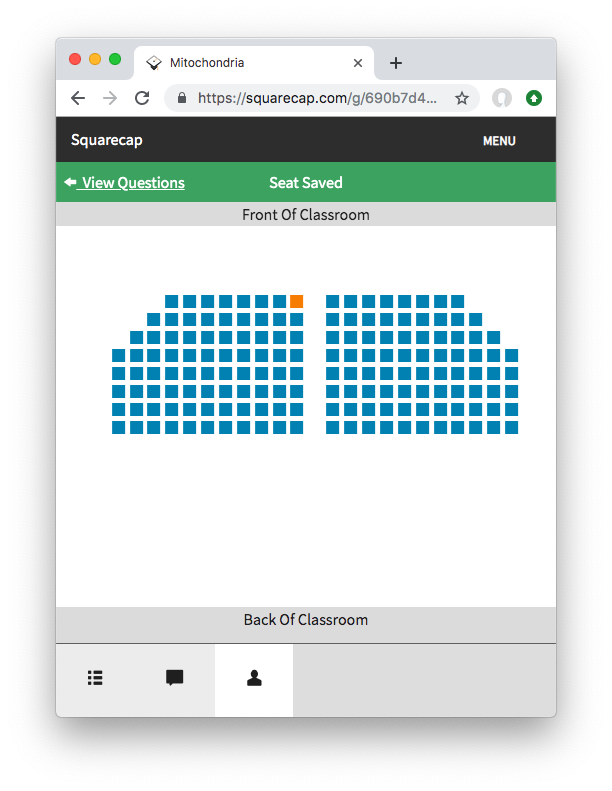The height and width of the screenshot is (791, 612).
Task: Open the user profile avatar icon
Action: [502, 98]
